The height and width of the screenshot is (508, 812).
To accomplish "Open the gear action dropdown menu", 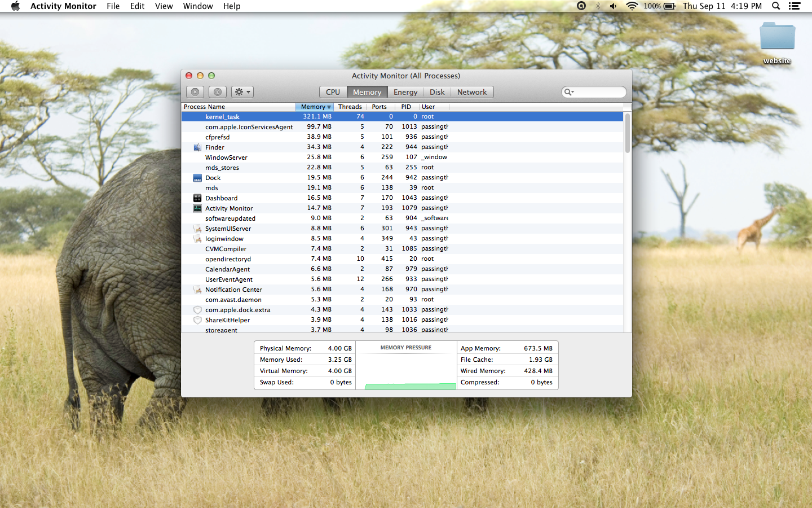I will click(242, 92).
